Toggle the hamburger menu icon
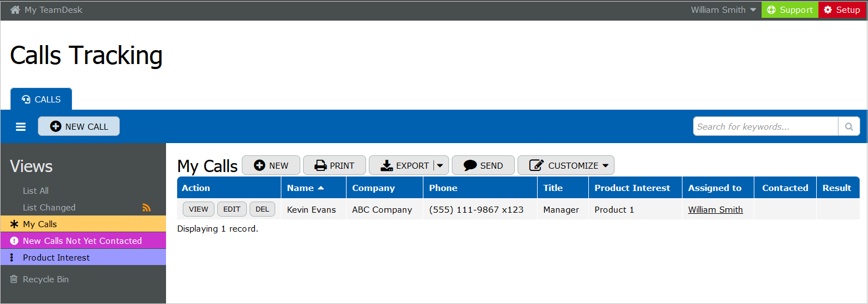The image size is (868, 304). (x=21, y=127)
